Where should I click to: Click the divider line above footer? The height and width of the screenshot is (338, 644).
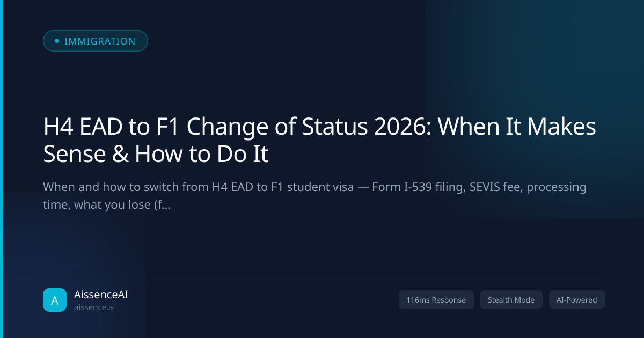tap(324, 274)
